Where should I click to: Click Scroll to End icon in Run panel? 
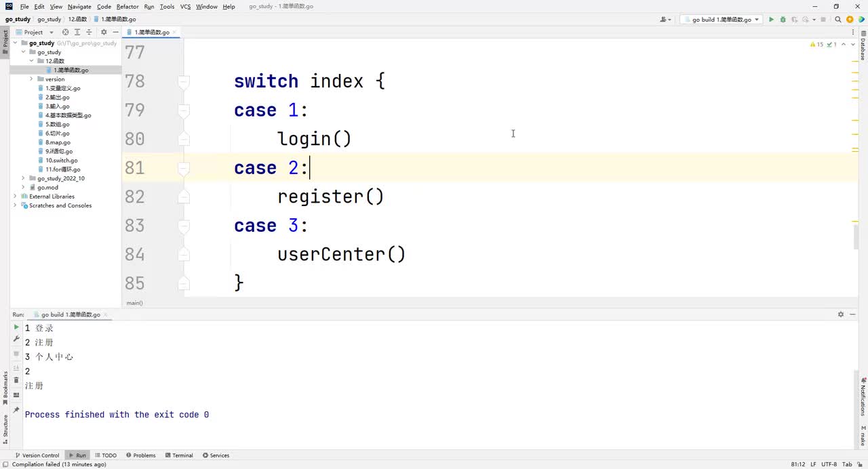(x=16, y=368)
